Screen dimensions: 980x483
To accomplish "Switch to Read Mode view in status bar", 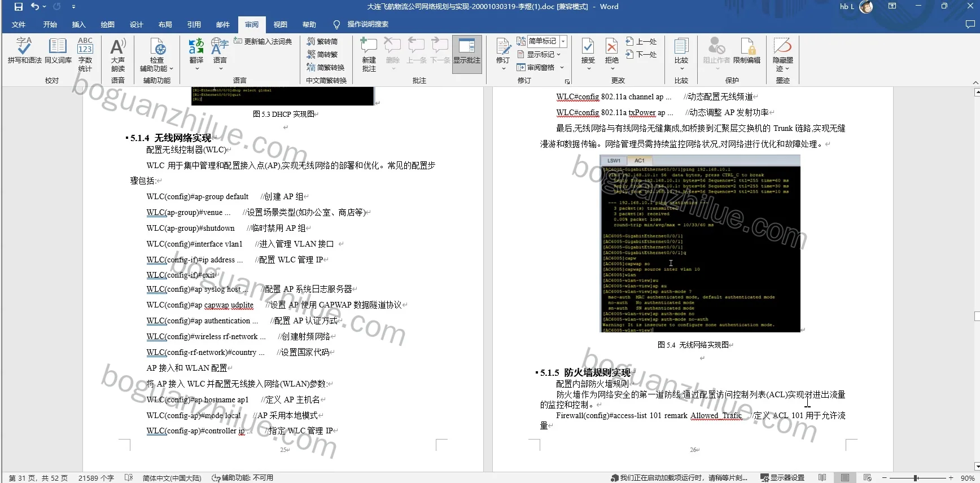I will coord(822,478).
